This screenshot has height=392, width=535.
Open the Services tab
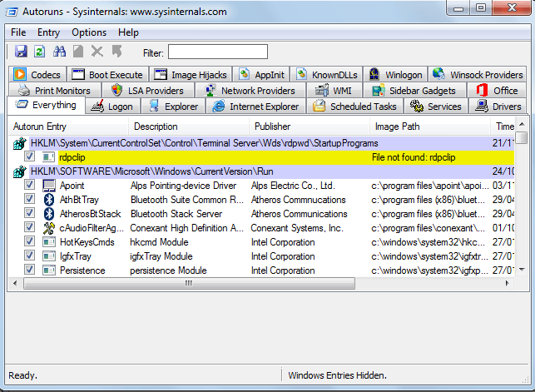point(436,107)
